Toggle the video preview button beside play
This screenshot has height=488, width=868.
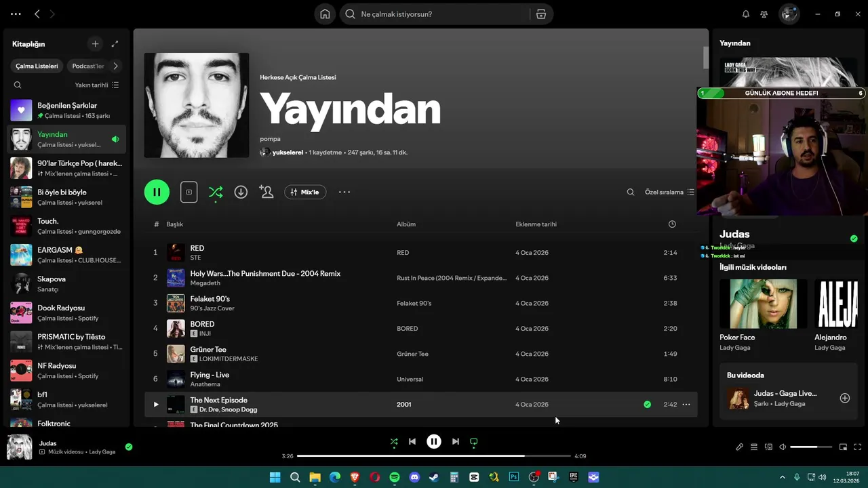189,192
